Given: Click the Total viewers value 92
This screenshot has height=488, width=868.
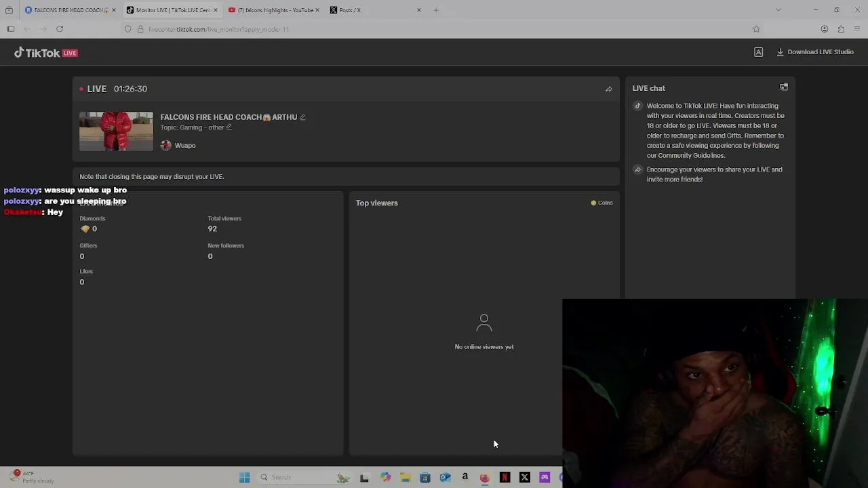Looking at the screenshot, I should tap(212, 229).
